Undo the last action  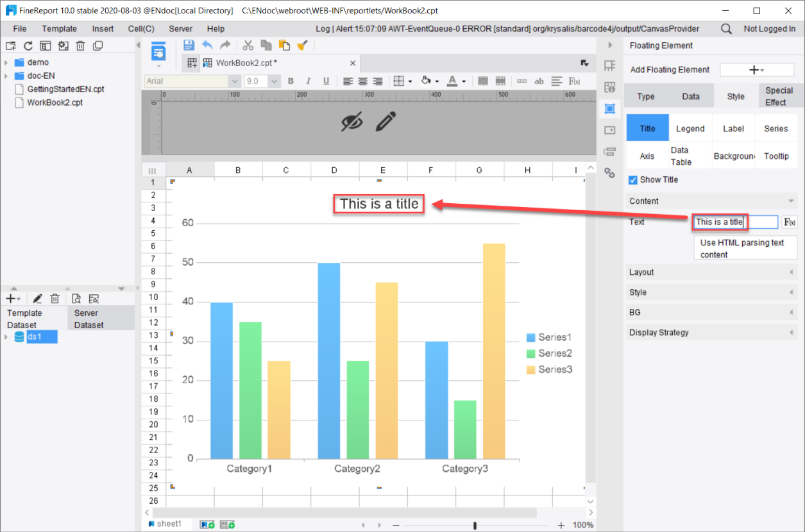207,45
